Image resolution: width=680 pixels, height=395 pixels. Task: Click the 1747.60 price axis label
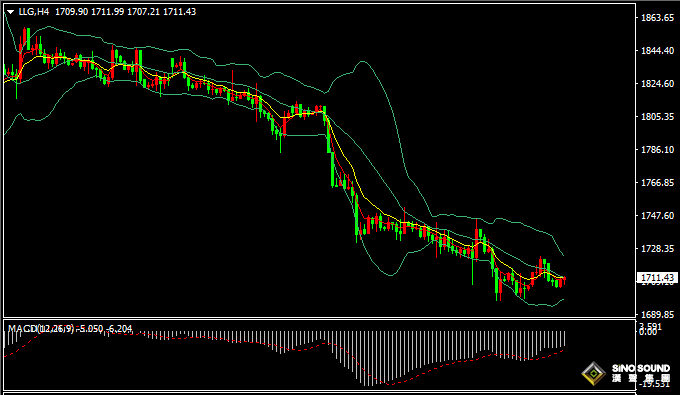657,215
